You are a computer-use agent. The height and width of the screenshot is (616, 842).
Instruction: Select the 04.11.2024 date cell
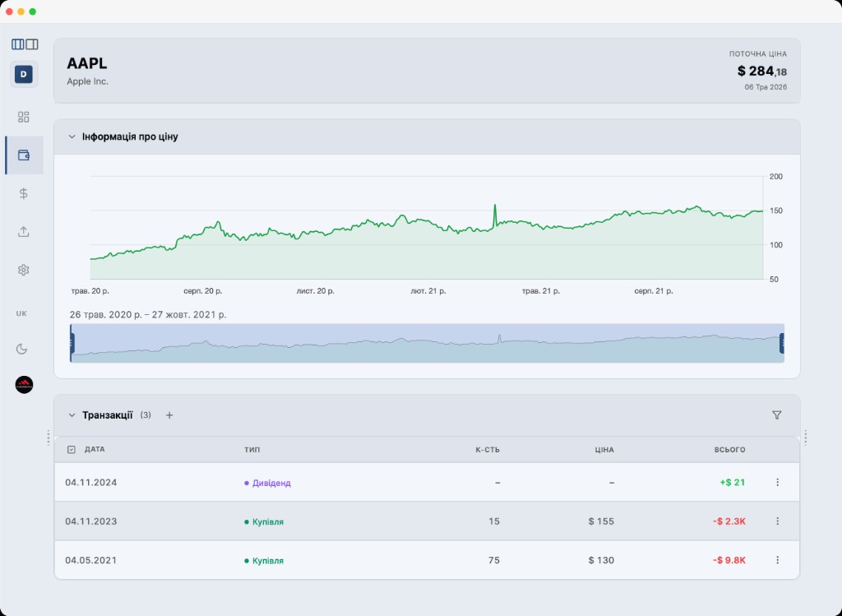90,482
